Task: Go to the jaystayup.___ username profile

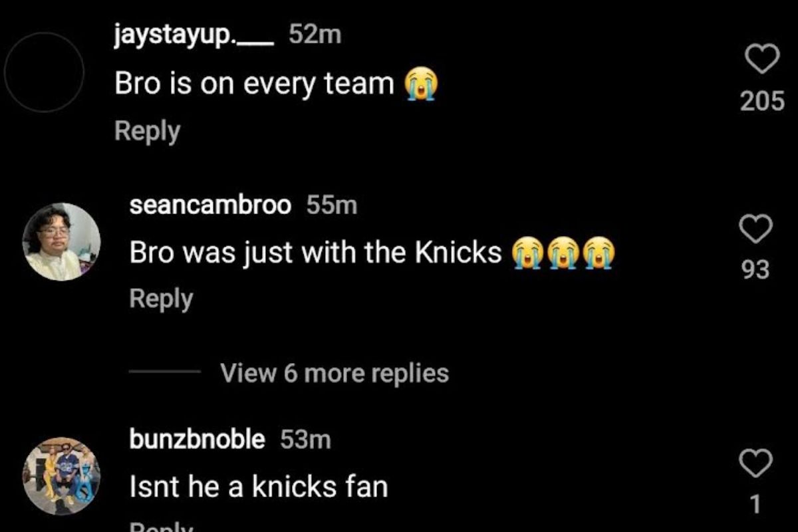Action: coord(194,35)
